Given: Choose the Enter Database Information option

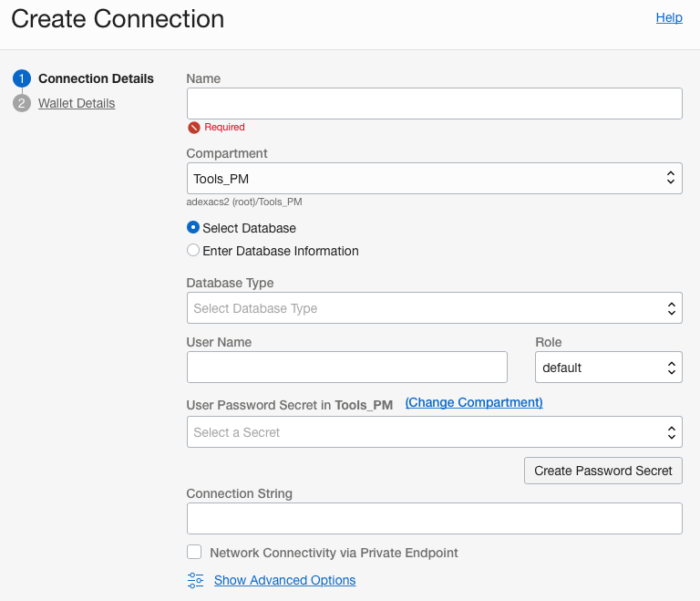Looking at the screenshot, I should click(x=193, y=251).
